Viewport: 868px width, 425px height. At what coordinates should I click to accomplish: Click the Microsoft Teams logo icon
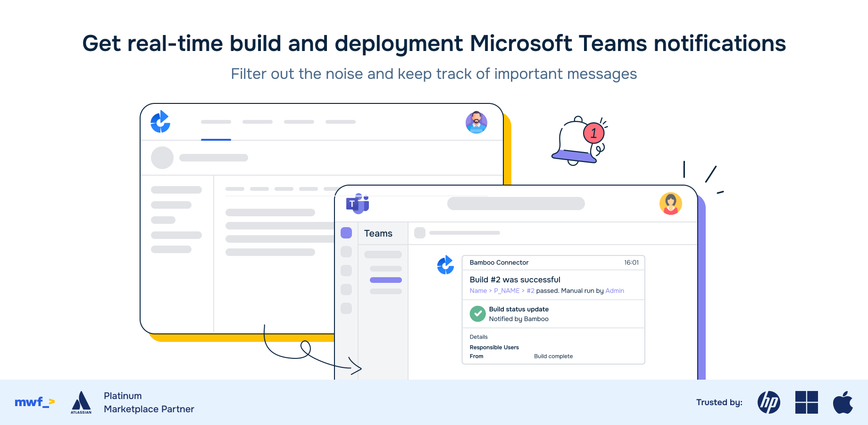click(x=358, y=204)
